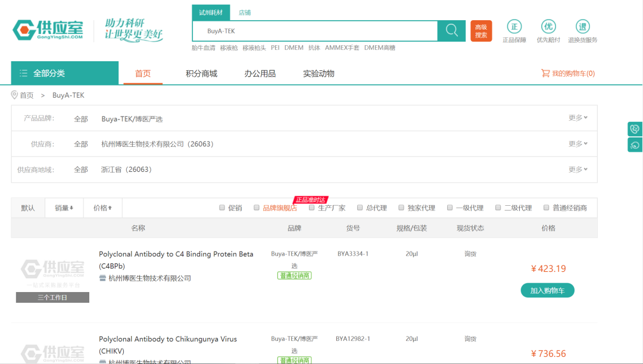Expand 更多 in the 产品品牌 row

point(578,118)
